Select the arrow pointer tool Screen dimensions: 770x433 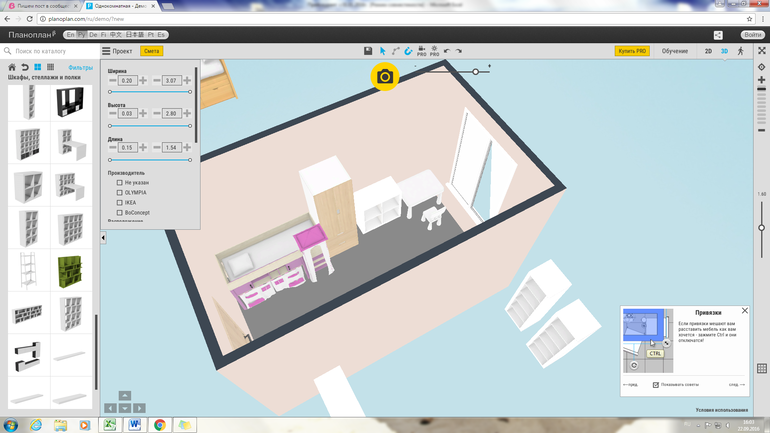pos(382,51)
